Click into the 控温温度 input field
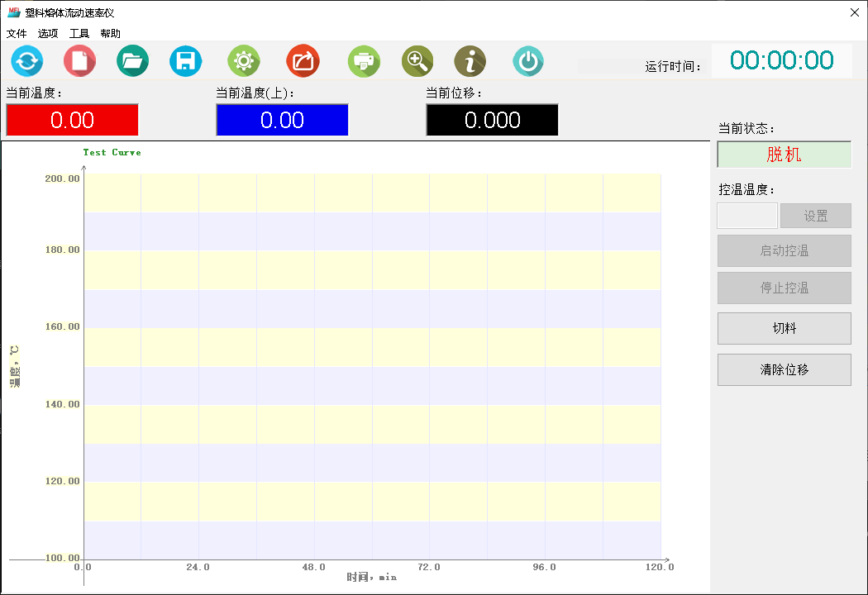 [746, 216]
